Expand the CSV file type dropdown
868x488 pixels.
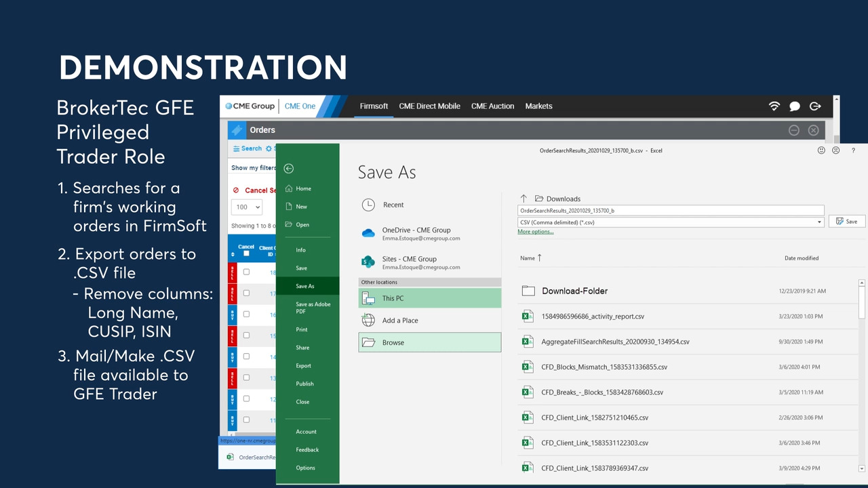[819, 222]
